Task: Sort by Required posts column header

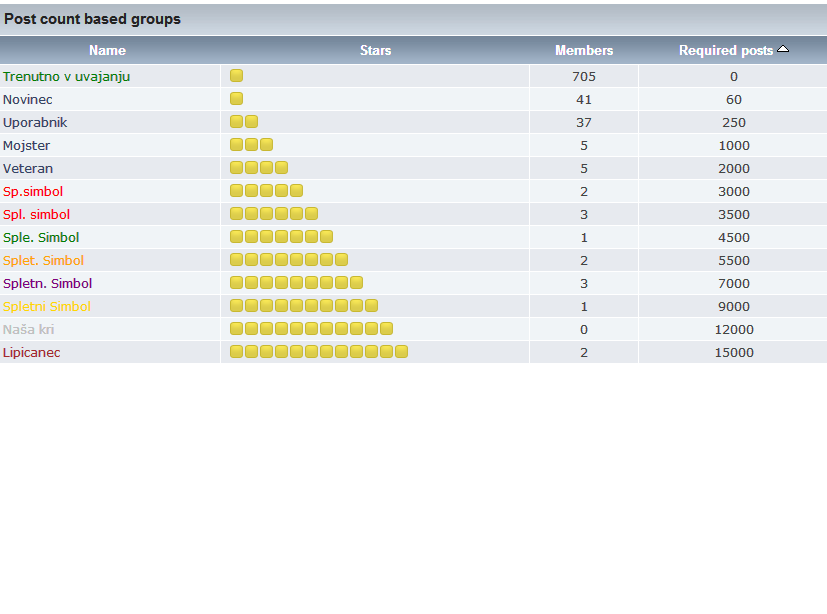Action: pos(725,50)
